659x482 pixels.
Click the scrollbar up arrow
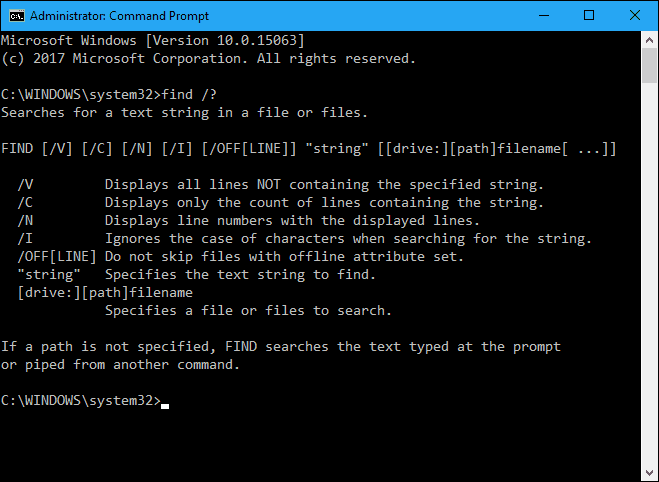[649, 40]
